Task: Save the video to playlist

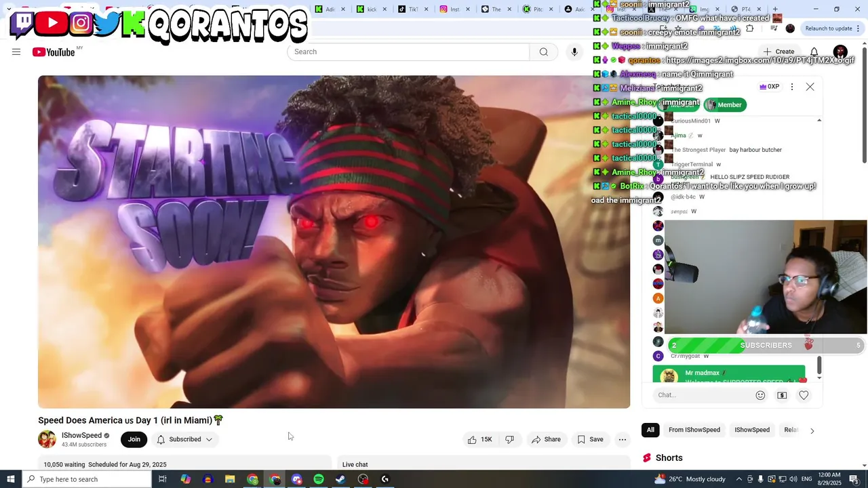Action: (x=590, y=439)
